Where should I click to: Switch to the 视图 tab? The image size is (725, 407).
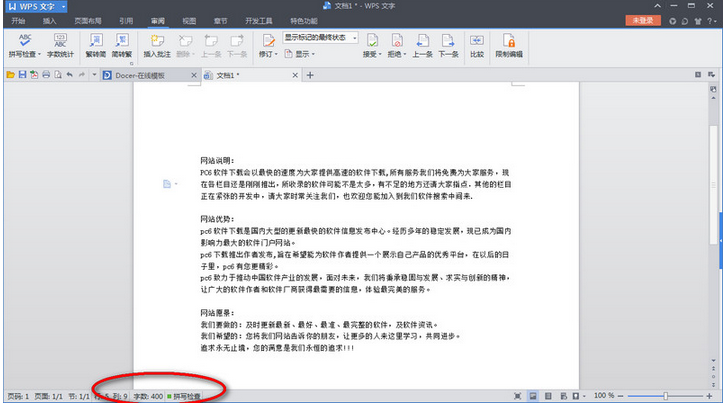click(189, 21)
